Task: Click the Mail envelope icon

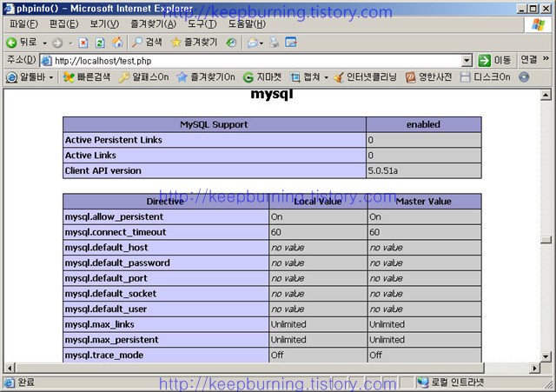Action: [253, 43]
